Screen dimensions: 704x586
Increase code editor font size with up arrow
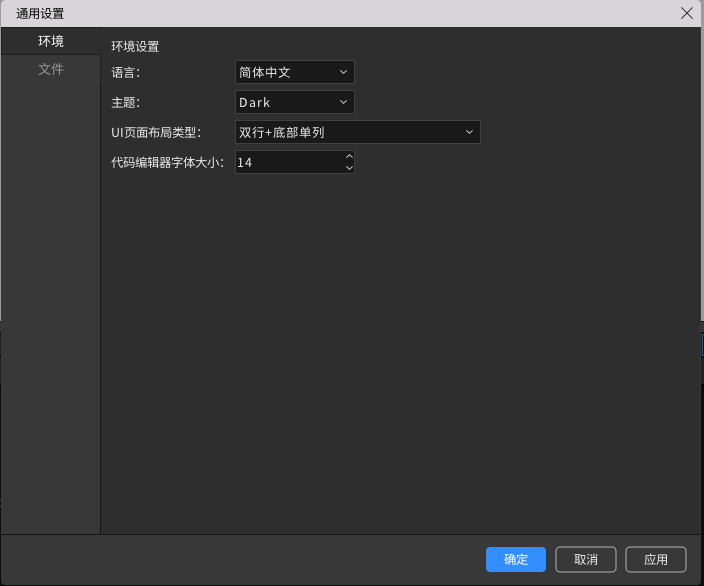[x=349, y=156]
